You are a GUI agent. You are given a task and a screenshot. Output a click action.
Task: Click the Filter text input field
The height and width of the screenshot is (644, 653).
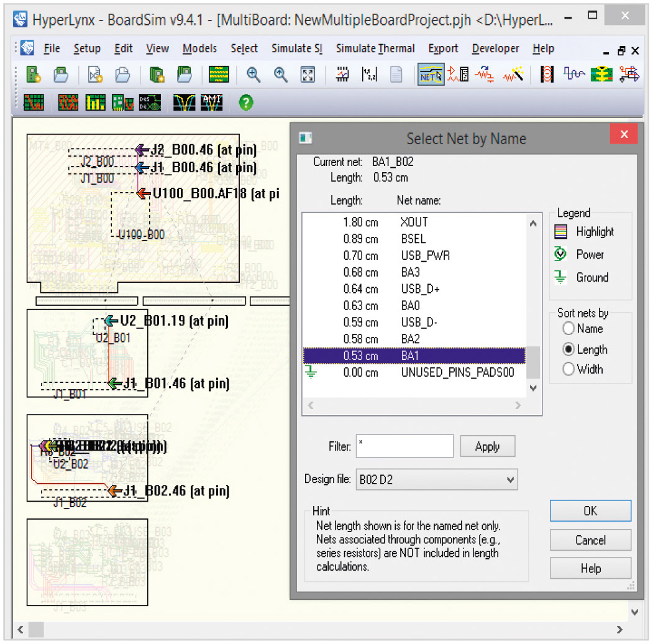pos(404,446)
